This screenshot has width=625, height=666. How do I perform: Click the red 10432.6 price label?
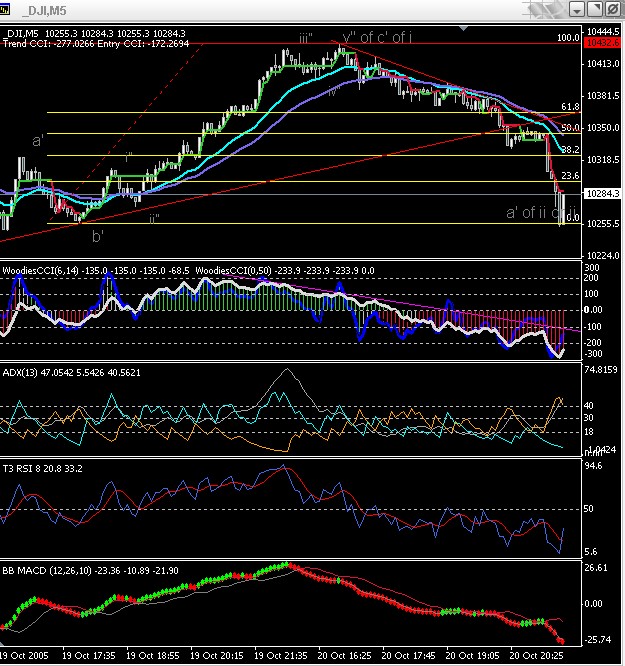click(602, 43)
